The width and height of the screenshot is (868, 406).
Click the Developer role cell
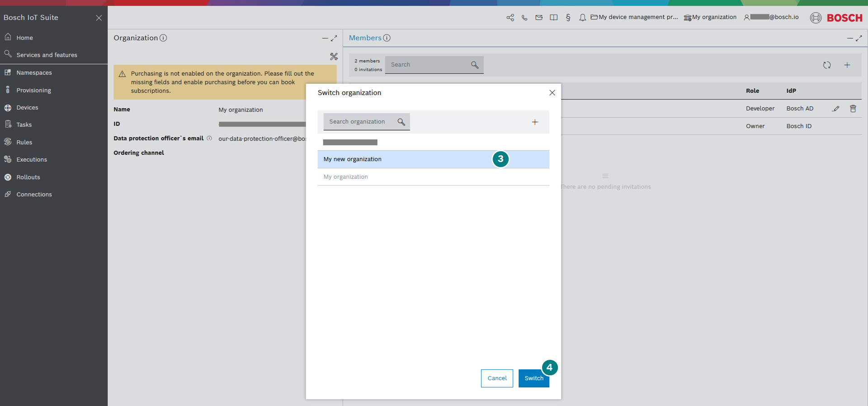click(760, 109)
